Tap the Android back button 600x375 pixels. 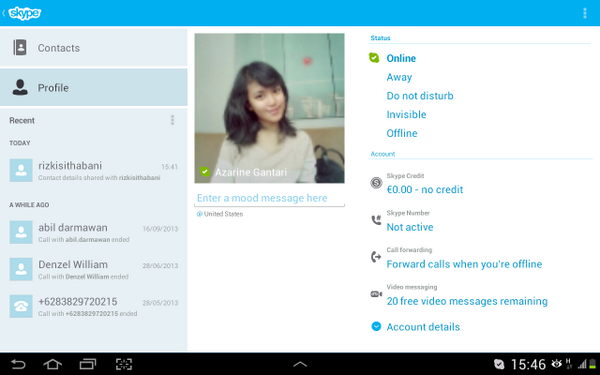[18, 364]
